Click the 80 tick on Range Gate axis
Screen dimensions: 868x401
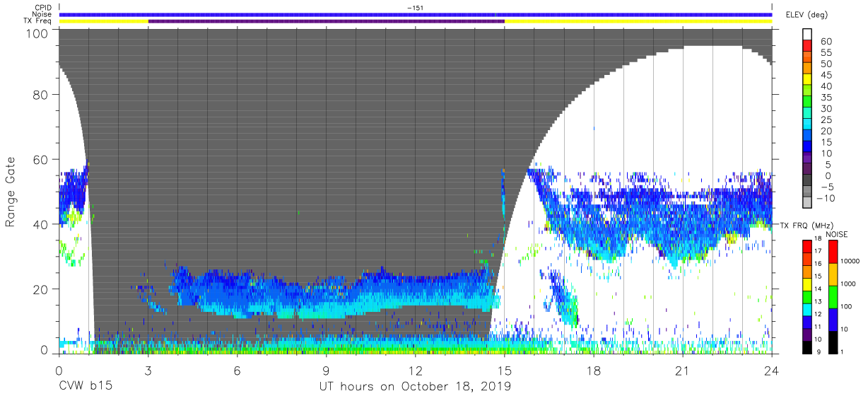(x=40, y=96)
